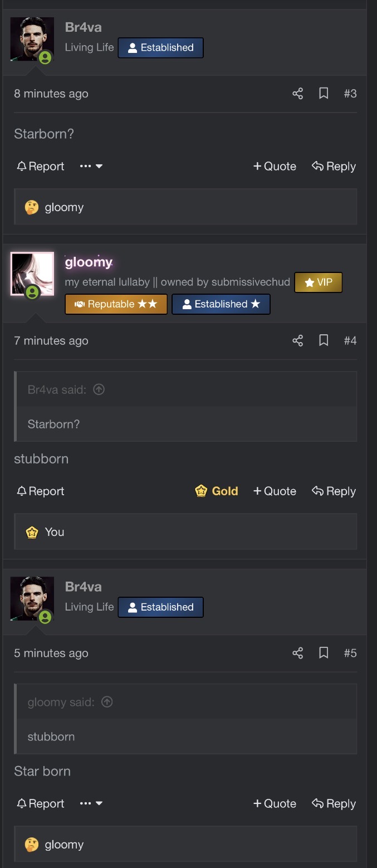
Task: Open gloomy's profile avatar
Action: coord(32,274)
